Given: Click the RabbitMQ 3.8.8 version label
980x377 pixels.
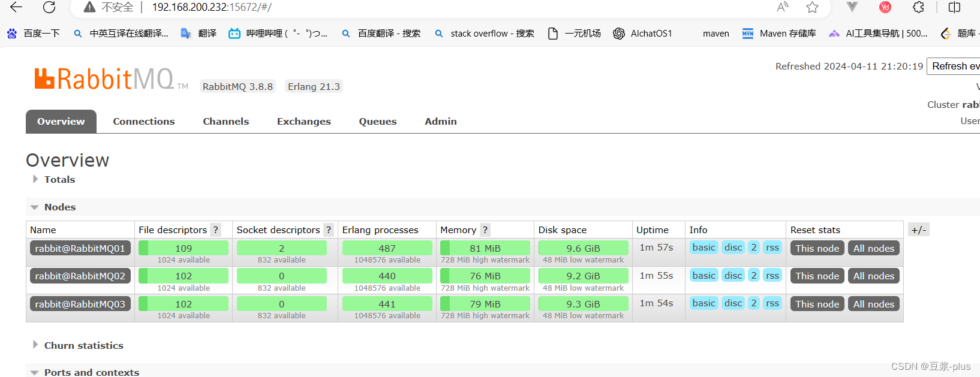Looking at the screenshot, I should click(238, 86).
